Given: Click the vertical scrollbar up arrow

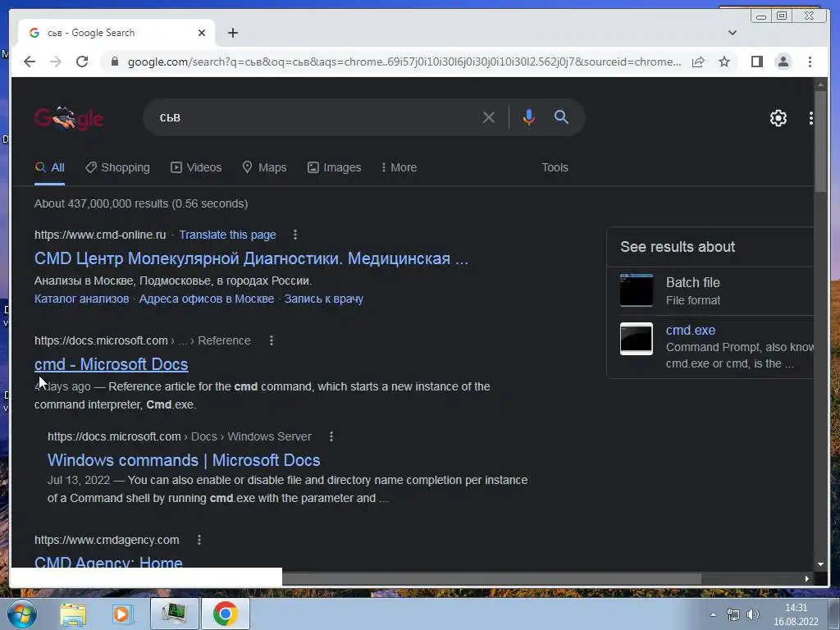Looking at the screenshot, I should [x=820, y=84].
